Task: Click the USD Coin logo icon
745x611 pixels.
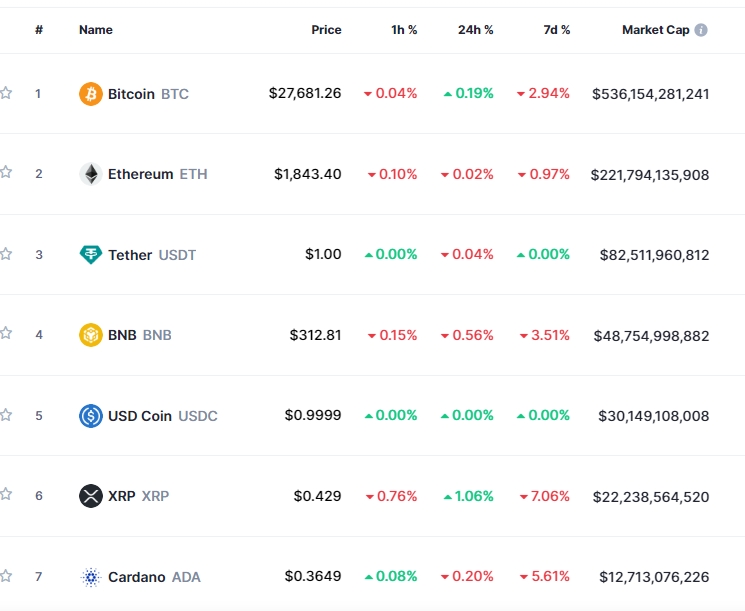Action: 91,416
